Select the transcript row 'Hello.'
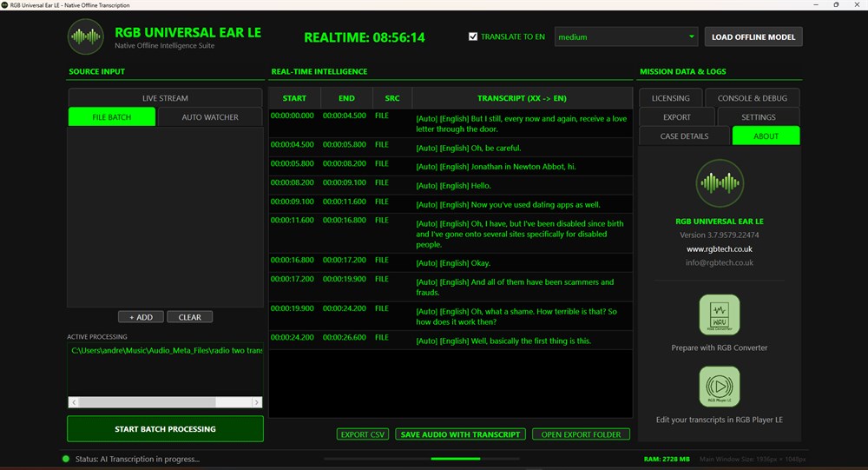 (450, 185)
